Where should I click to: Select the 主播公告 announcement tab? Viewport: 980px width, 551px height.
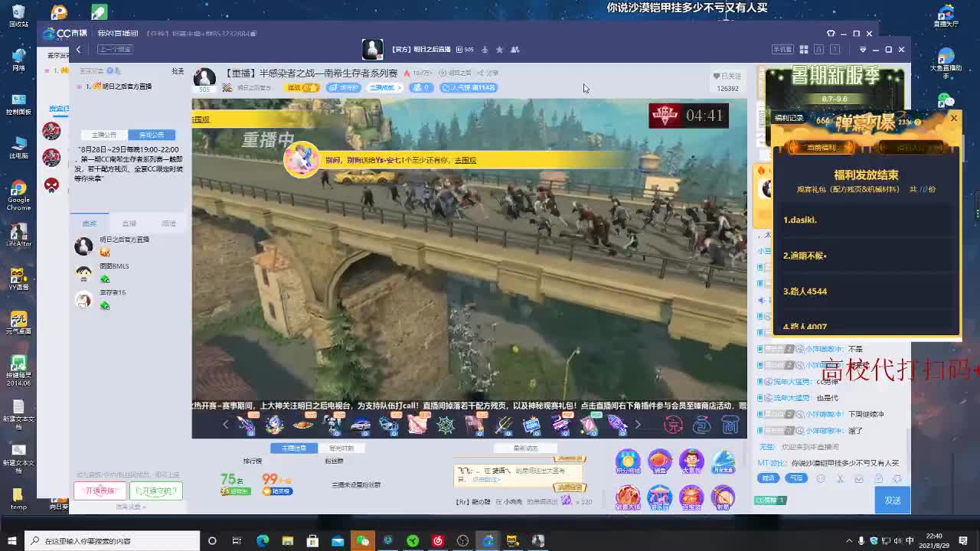104,135
